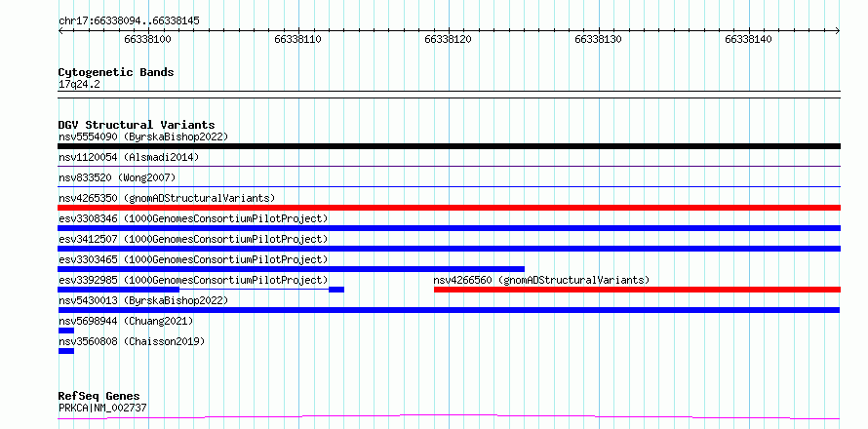Image resolution: width=868 pixels, height=429 pixels.
Task: Click the shorter blue esv3303465 bar
Action: 292,269
